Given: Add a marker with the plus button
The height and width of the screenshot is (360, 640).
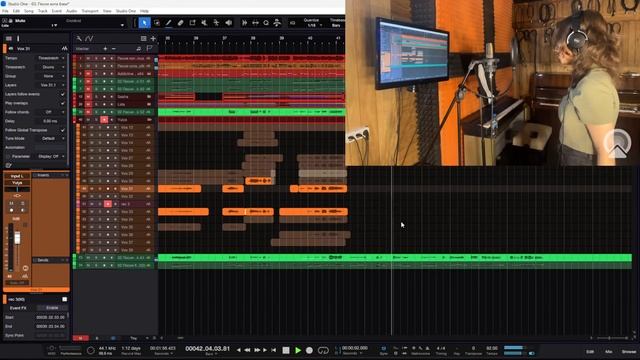Looking at the screenshot, I should (x=105, y=49).
